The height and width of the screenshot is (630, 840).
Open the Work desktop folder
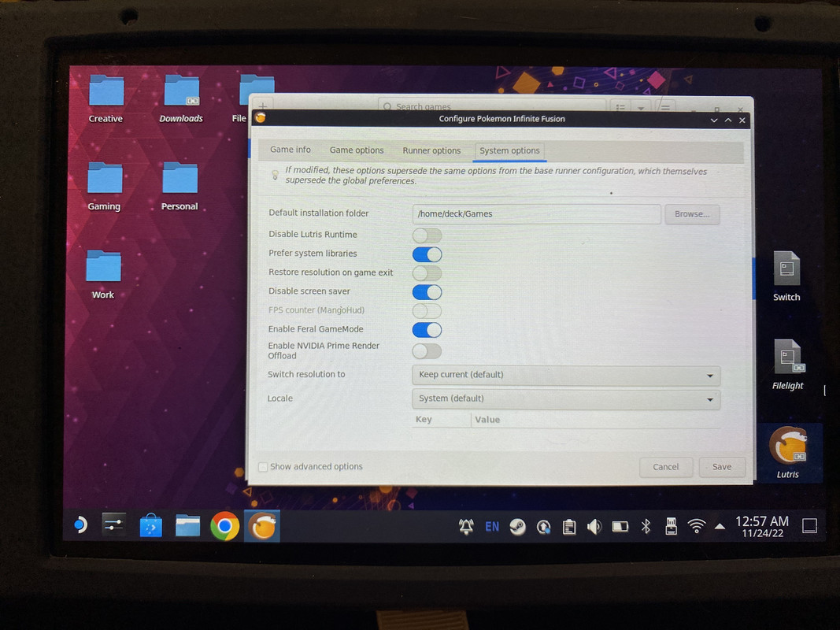click(103, 275)
